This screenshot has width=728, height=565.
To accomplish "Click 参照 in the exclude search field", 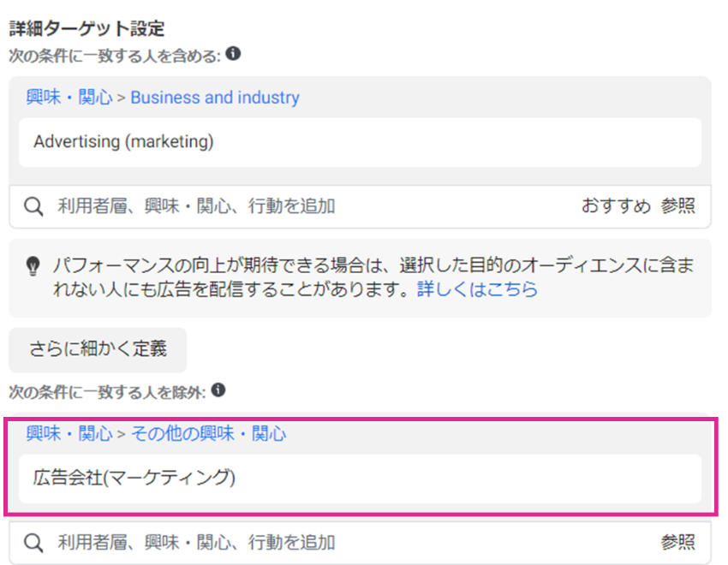I will click(x=678, y=542).
